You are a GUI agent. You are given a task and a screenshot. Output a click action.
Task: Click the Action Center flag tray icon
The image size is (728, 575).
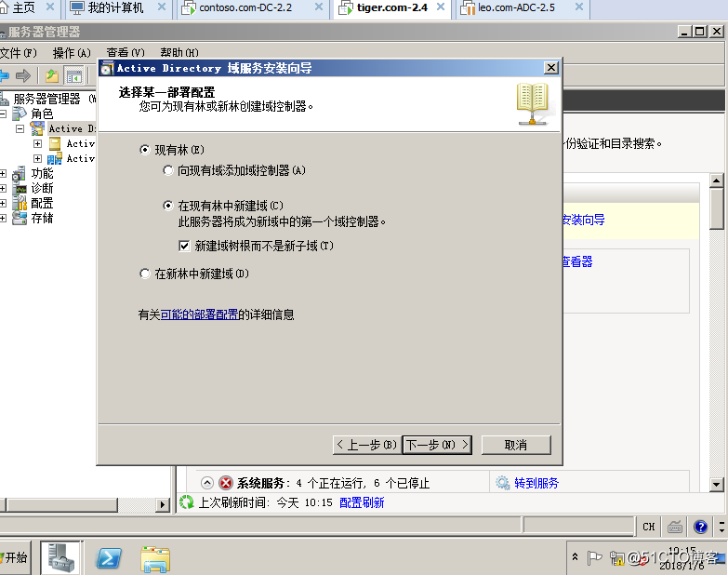[594, 557]
